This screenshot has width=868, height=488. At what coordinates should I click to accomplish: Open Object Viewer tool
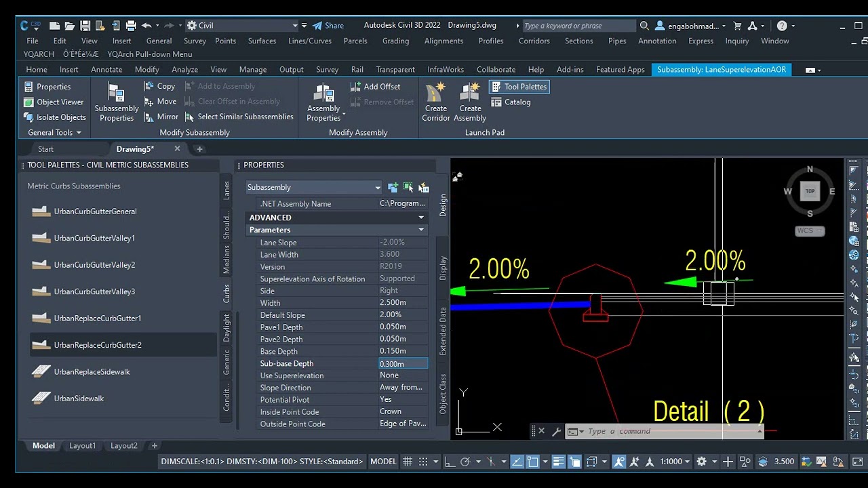click(54, 102)
